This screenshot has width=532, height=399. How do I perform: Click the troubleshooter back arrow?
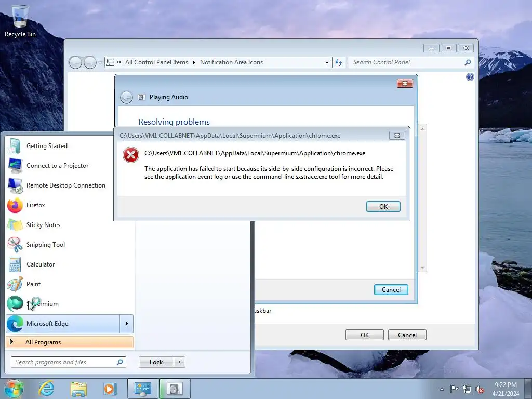[x=126, y=97]
